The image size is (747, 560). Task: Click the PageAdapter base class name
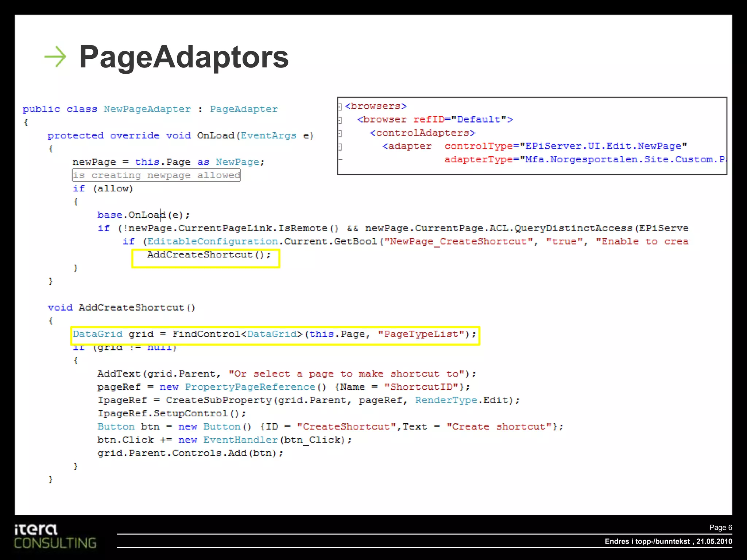(244, 109)
